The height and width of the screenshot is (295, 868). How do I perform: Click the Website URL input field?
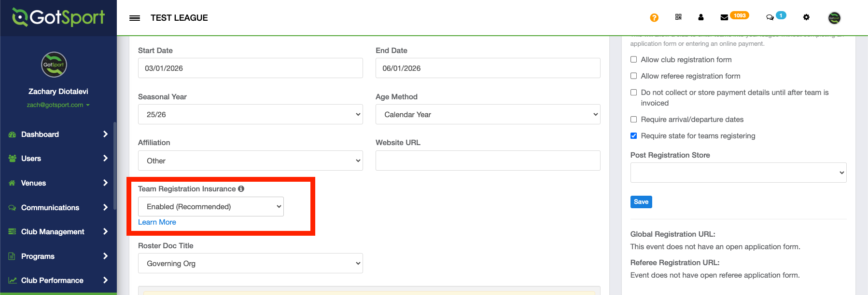488,161
